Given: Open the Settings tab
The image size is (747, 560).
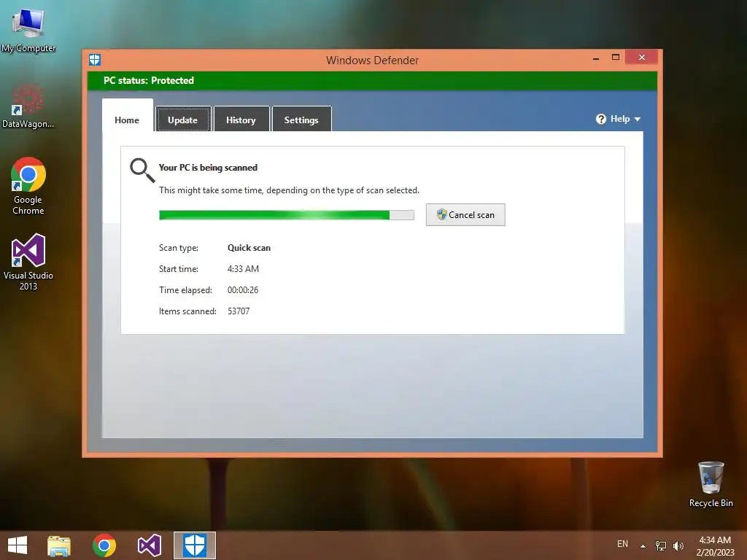Looking at the screenshot, I should point(301,119).
